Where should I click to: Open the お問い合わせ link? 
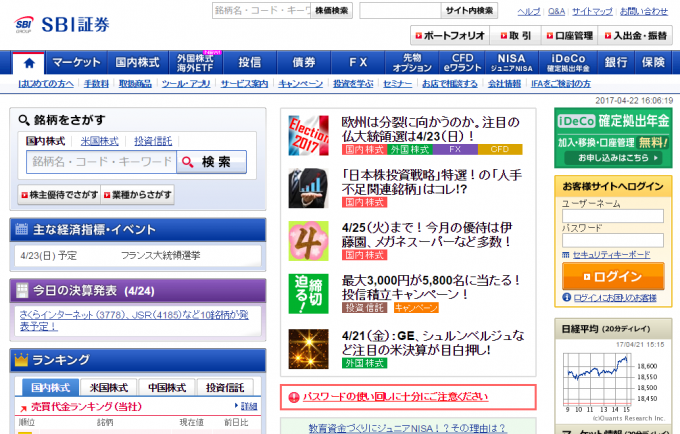pyautogui.click(x=644, y=12)
